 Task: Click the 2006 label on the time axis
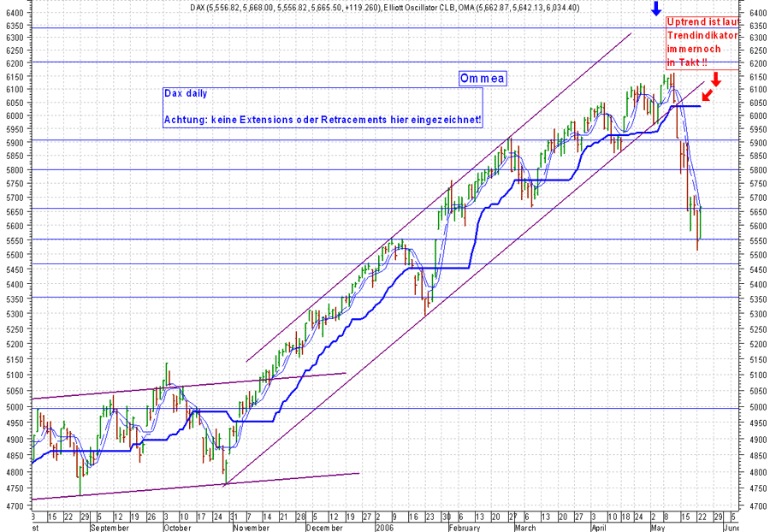pos(385,526)
